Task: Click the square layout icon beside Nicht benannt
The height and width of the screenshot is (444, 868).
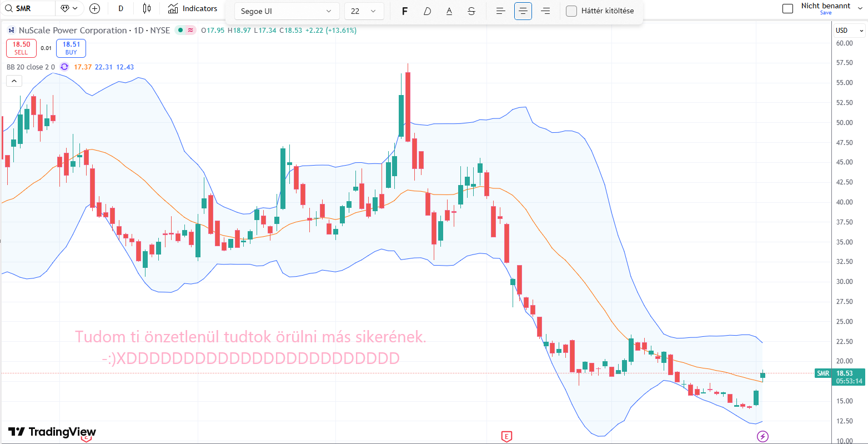Action: pos(787,8)
